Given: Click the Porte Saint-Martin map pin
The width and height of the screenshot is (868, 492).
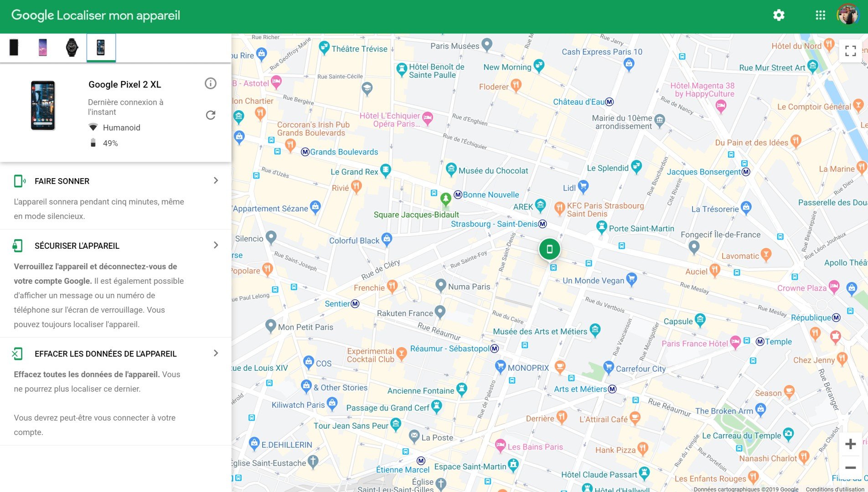Looking at the screenshot, I should [x=602, y=227].
